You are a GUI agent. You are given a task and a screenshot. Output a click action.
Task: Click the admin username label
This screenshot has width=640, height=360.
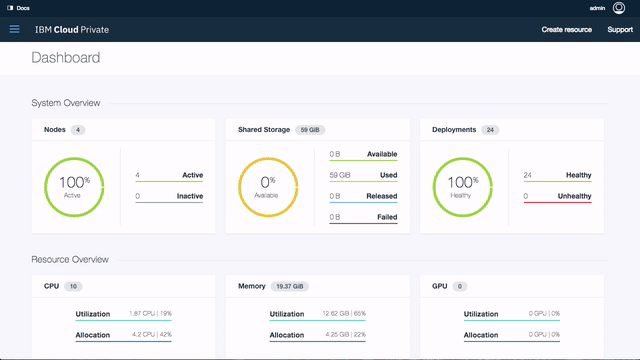(x=597, y=8)
